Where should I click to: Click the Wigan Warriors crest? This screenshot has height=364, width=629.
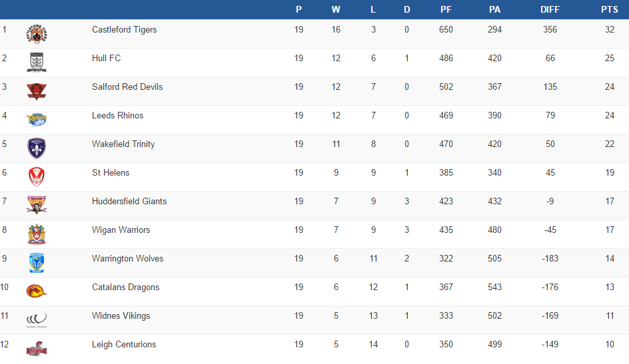(37, 234)
